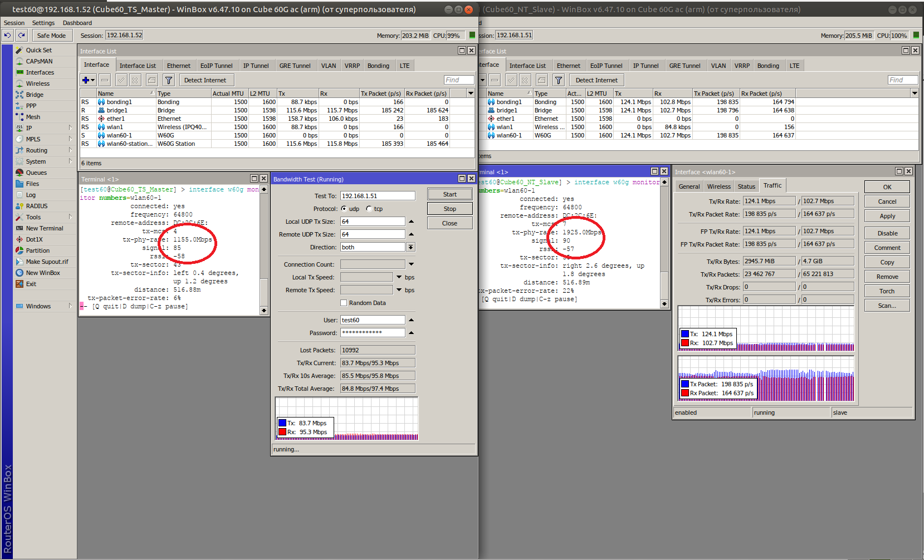This screenshot has height=560, width=924.
Task: Click Apply in the wlan60-1 dialog
Action: coord(887,216)
